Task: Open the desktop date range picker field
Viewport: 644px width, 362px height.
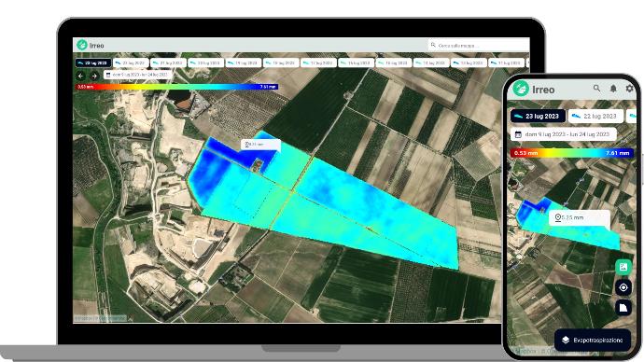Action: pyautogui.click(x=137, y=76)
